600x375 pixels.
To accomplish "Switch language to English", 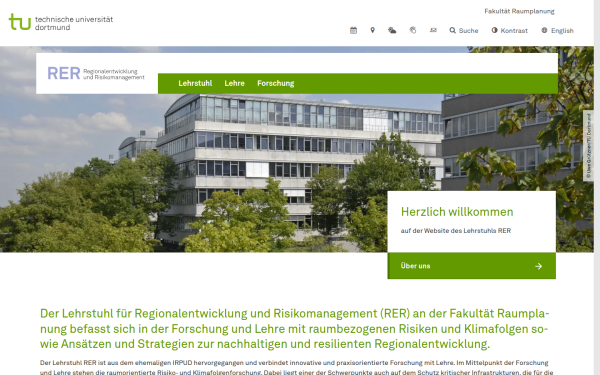I will tap(558, 31).
